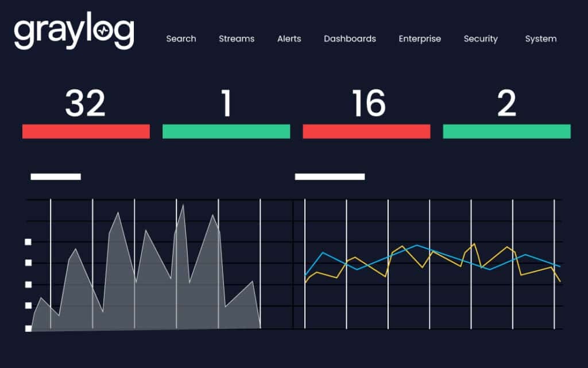Select the green status bar under 2
Viewport: 588px width, 368px height.
[x=506, y=131]
